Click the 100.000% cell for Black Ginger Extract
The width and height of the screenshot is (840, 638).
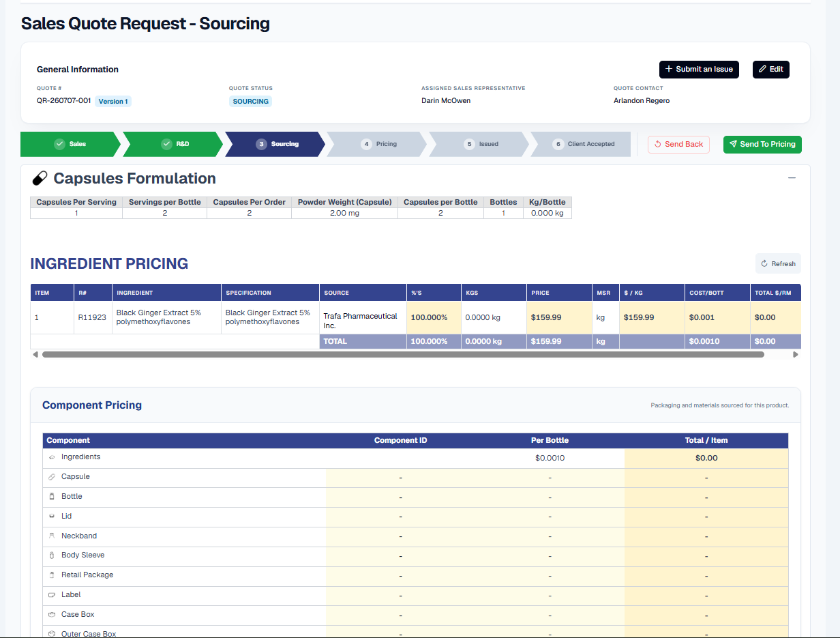[434, 317]
